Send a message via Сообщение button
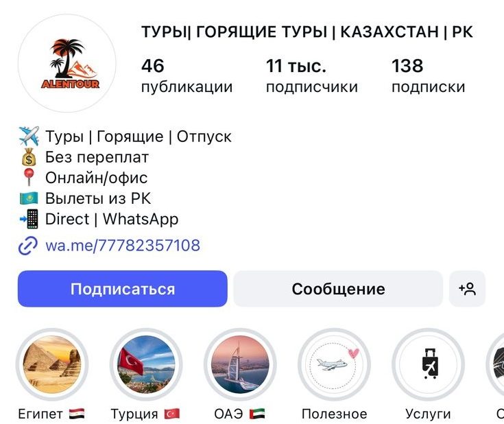504x424 pixels. (338, 289)
